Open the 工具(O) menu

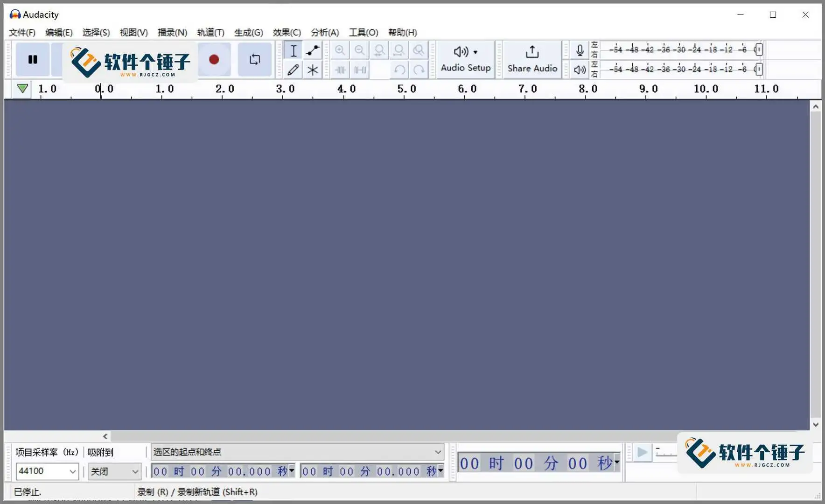tap(364, 32)
